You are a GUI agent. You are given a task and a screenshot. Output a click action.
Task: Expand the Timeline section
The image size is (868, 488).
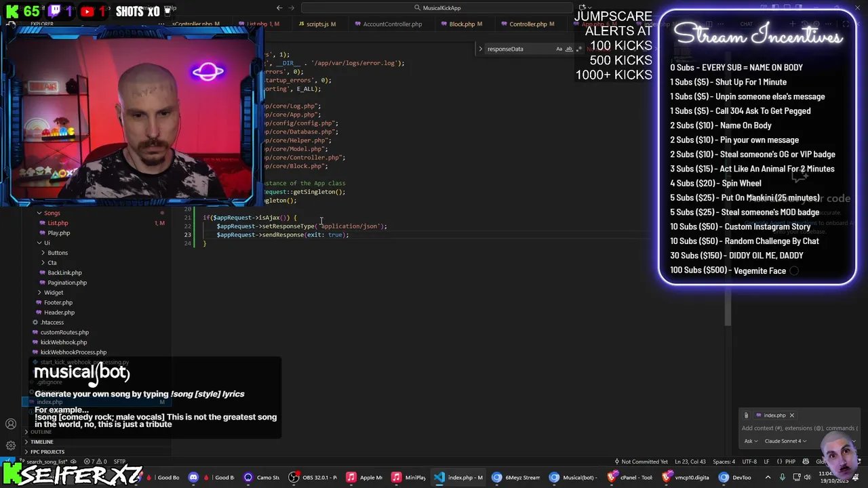42,442
